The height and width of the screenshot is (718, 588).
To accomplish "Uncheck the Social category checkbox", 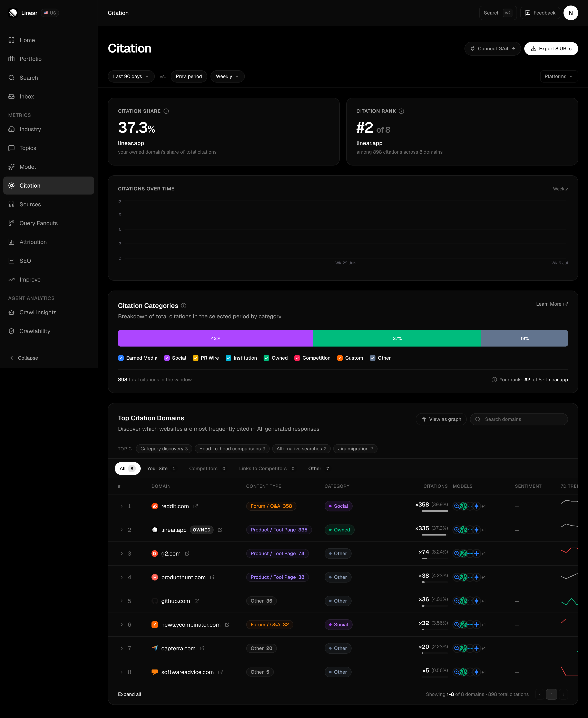I will pos(167,358).
